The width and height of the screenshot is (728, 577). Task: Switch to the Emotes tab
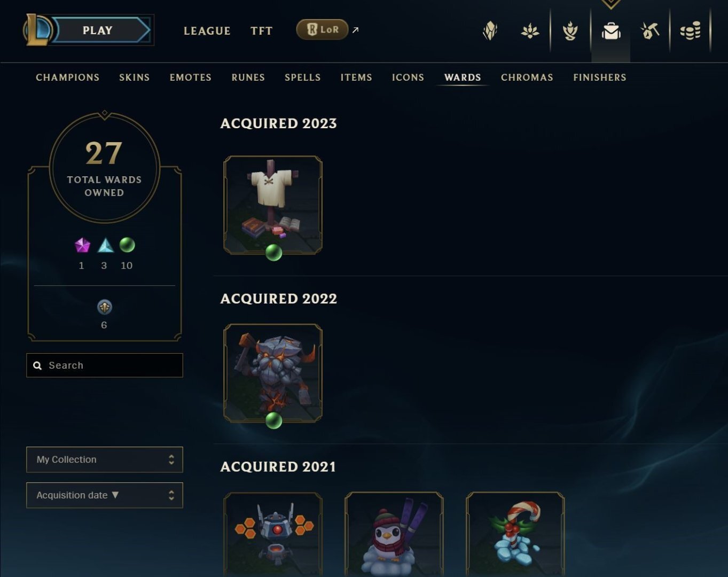tap(191, 77)
